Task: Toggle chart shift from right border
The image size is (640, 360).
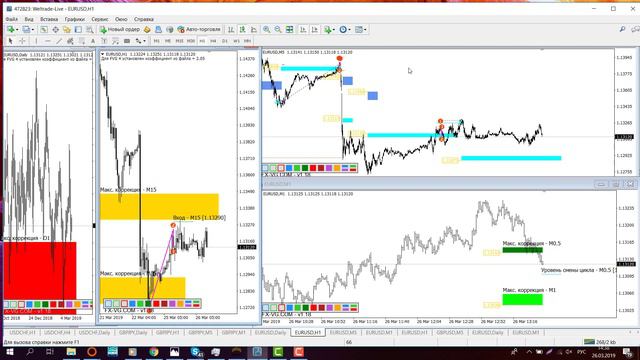Action: [x=315, y=29]
